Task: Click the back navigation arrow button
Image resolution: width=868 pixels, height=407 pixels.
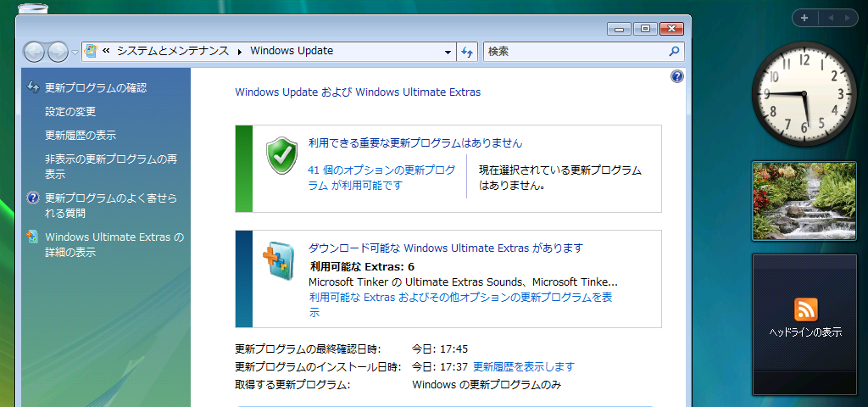Action: coord(34,52)
